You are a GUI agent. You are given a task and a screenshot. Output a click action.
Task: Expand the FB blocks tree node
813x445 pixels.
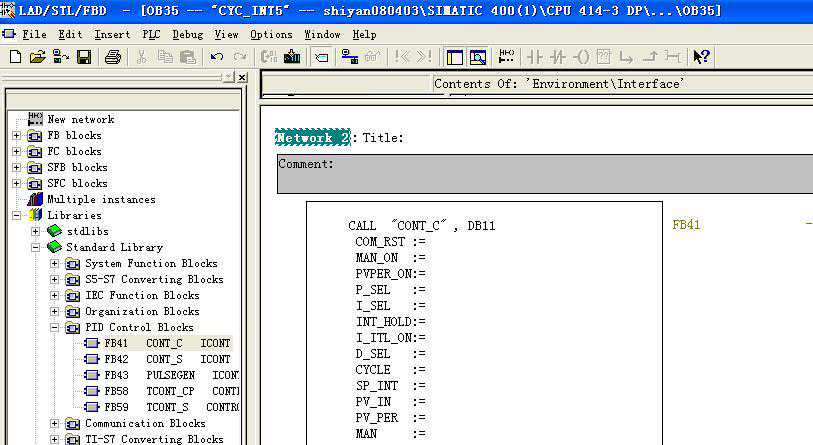[16, 135]
